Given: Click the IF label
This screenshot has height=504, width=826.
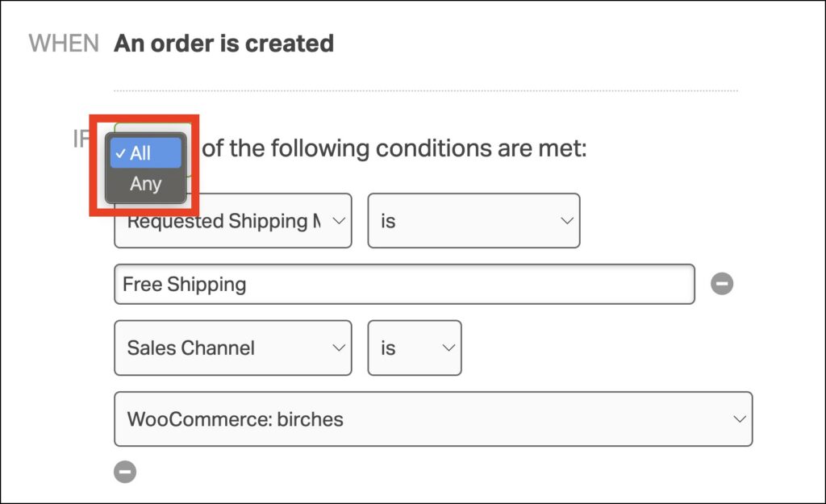Looking at the screenshot, I should pyautogui.click(x=81, y=139).
